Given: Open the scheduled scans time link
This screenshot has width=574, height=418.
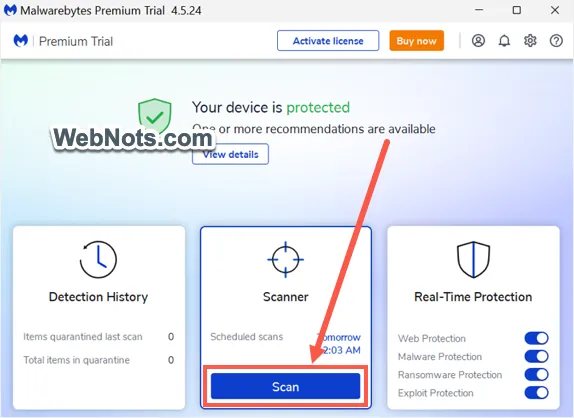Looking at the screenshot, I should (339, 344).
